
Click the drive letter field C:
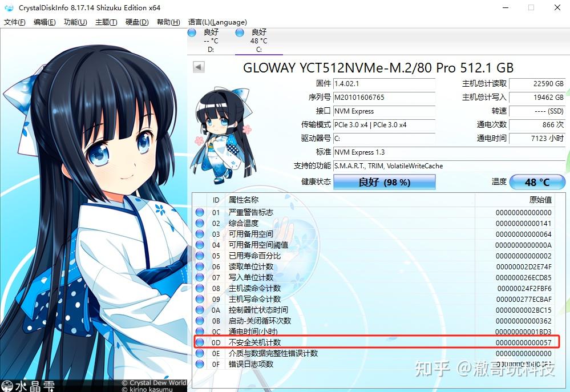(384, 139)
